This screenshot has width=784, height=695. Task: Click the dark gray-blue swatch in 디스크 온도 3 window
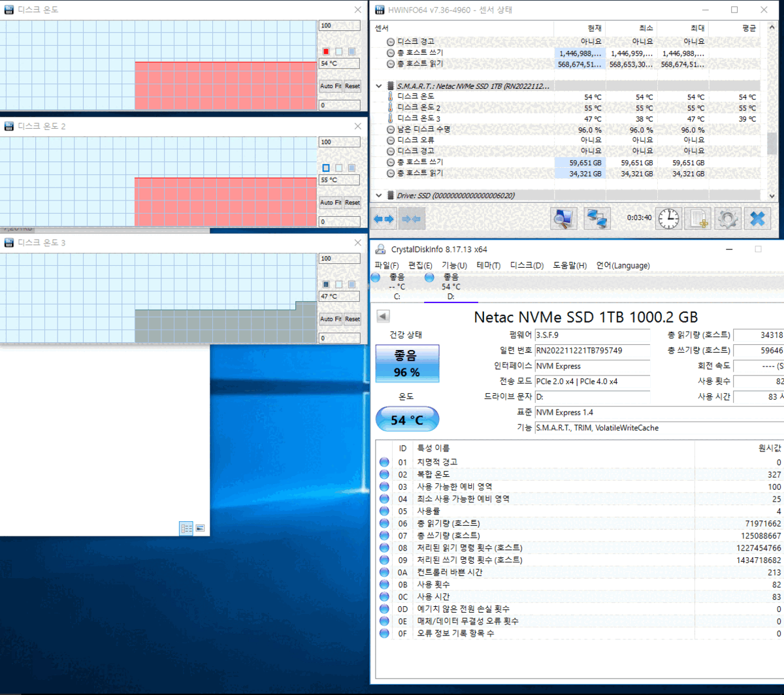click(326, 284)
